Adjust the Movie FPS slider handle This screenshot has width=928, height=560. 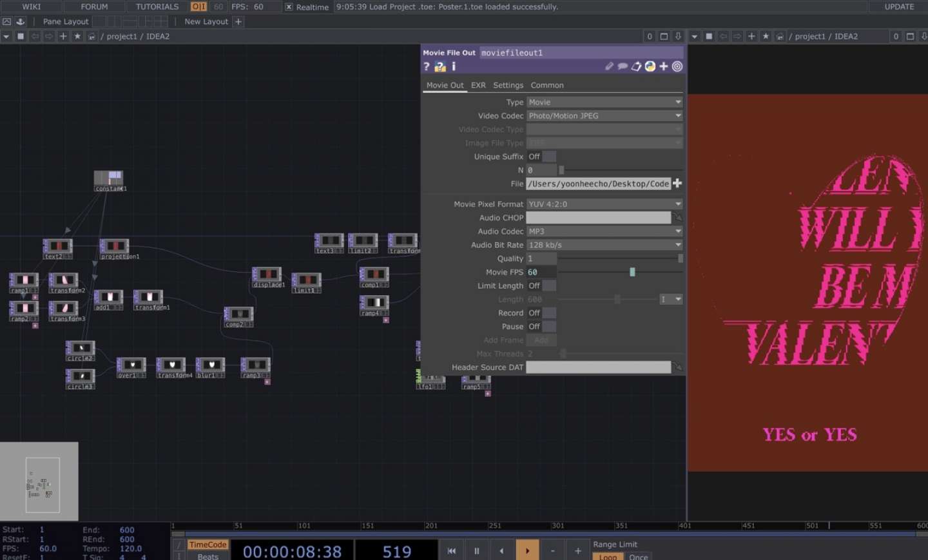[632, 272]
